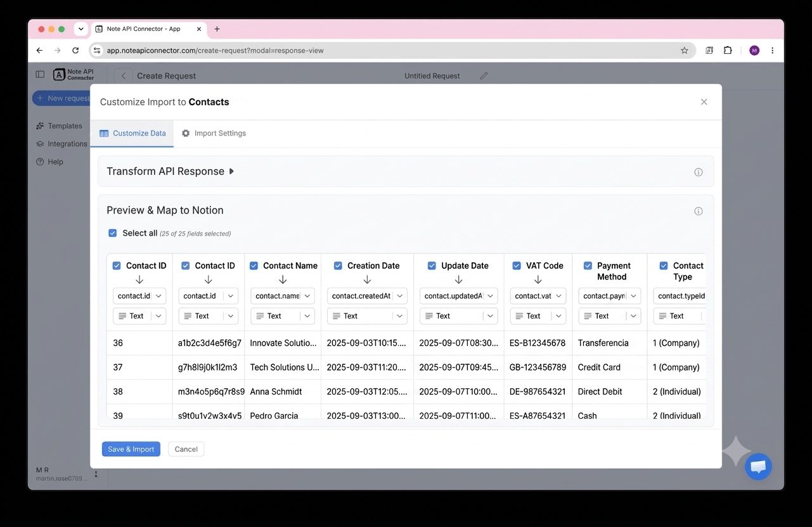This screenshot has height=527, width=812.
Task: Click the DE-987654321 VAT cell
Action: pyautogui.click(x=538, y=391)
